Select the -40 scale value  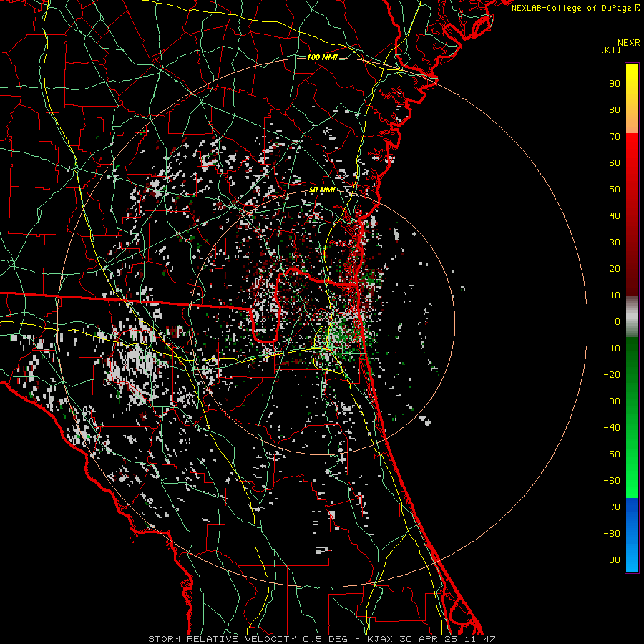point(612,428)
